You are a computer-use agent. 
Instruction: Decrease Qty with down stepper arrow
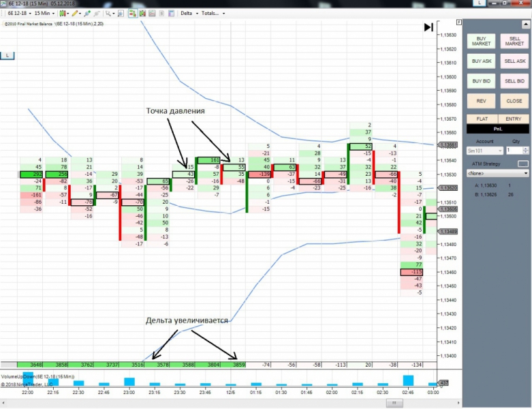point(526,153)
